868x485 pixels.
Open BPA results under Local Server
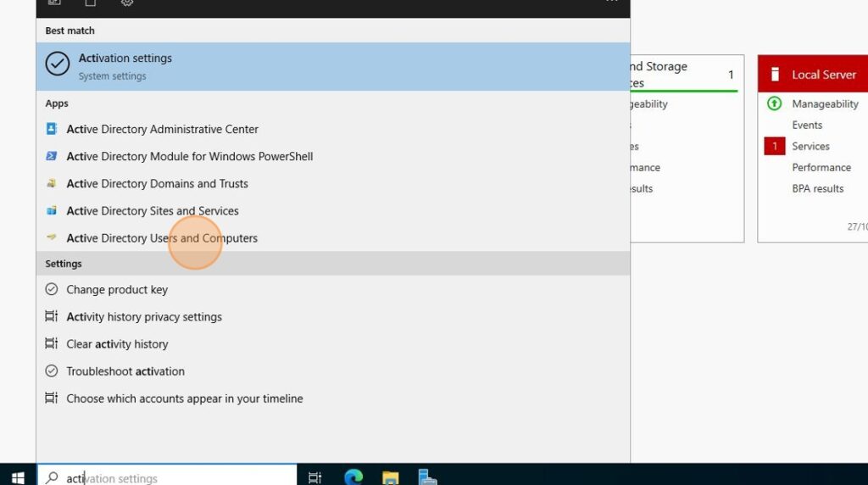click(818, 188)
